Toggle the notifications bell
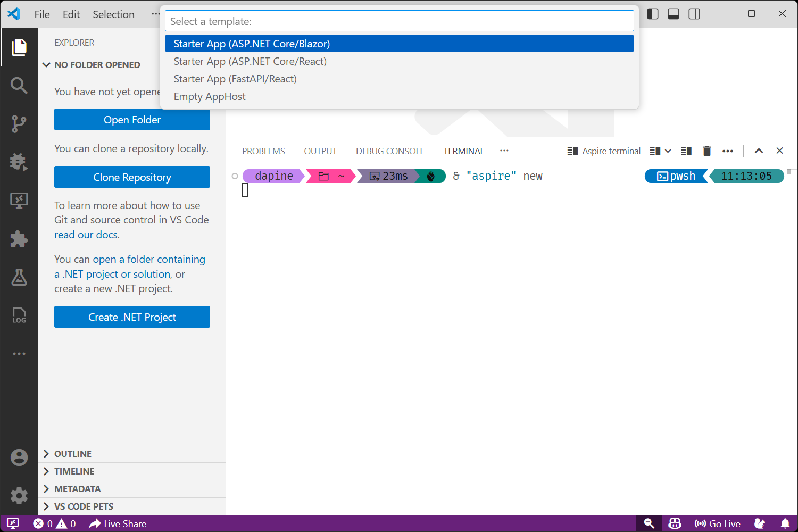The image size is (798, 532). pos(786,523)
